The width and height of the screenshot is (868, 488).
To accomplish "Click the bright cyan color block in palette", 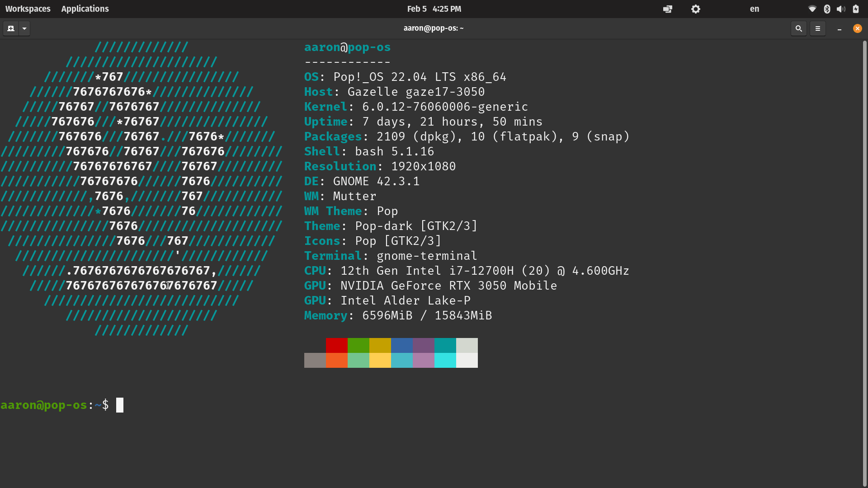I will point(445,360).
